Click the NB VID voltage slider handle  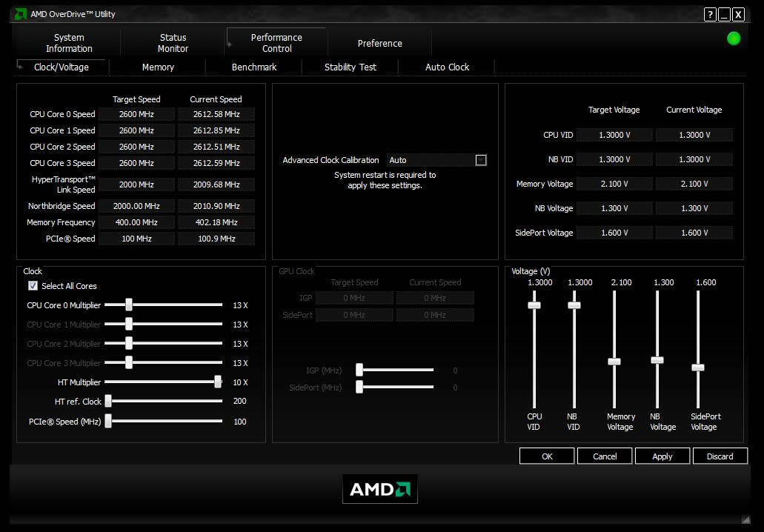point(574,305)
